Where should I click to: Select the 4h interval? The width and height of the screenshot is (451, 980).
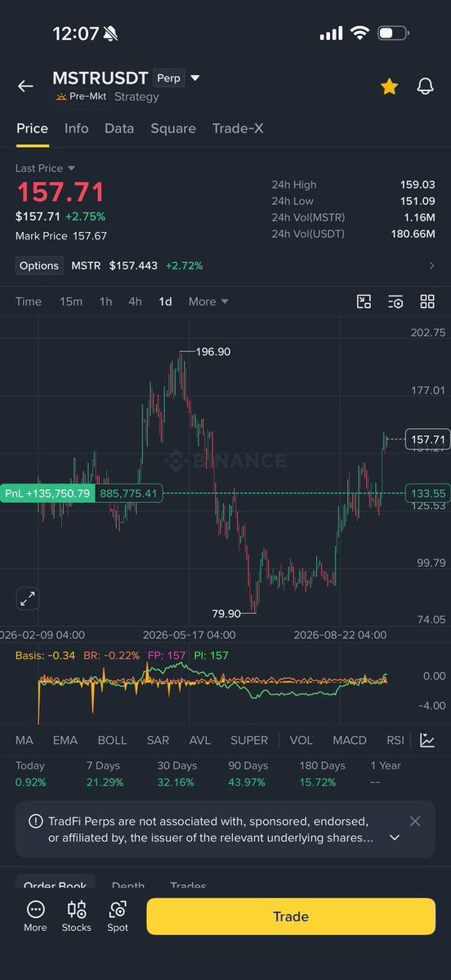[x=135, y=301]
